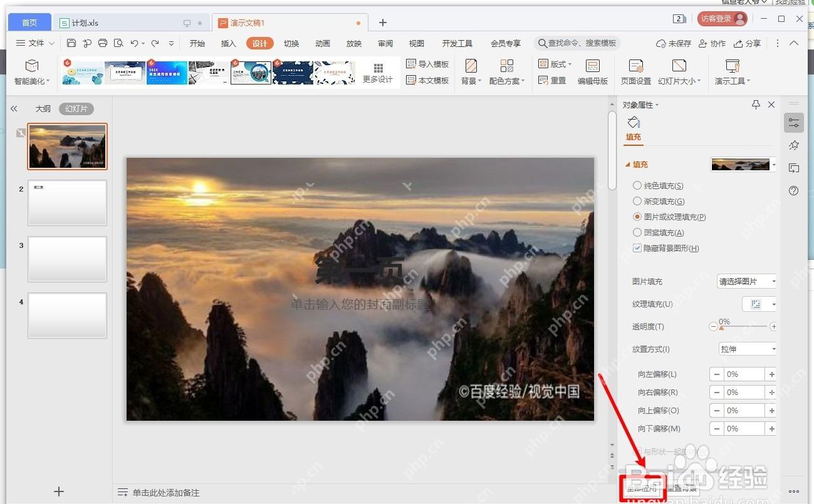Increase 向左偏移 with plus stepper
Viewport: 814px width, 504px height.
771,374
